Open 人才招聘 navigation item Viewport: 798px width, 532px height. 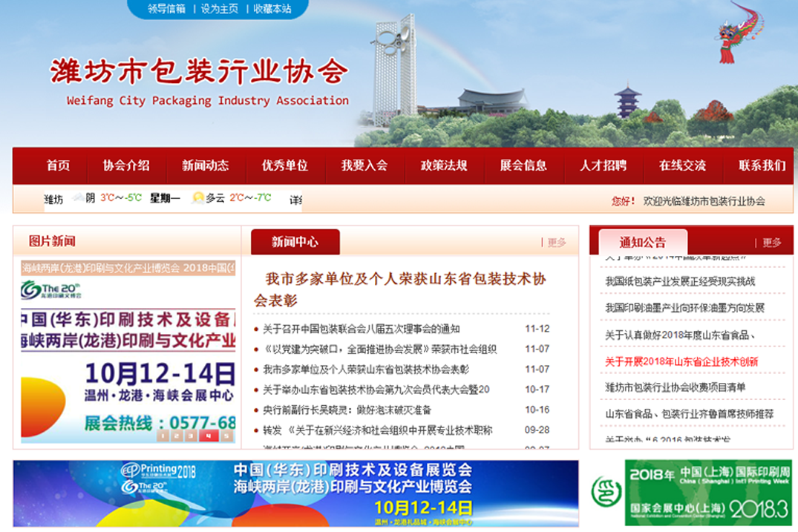click(603, 165)
